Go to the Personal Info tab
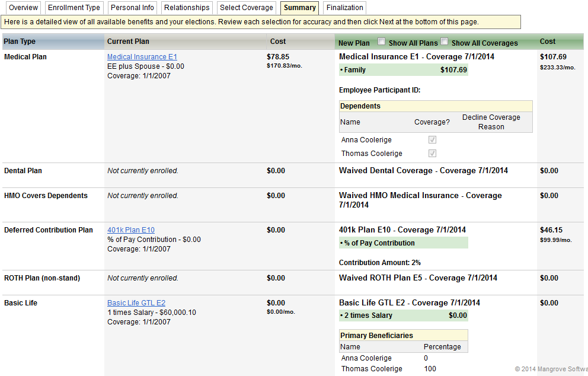Image resolution: width=588 pixels, height=376 pixels. click(132, 8)
